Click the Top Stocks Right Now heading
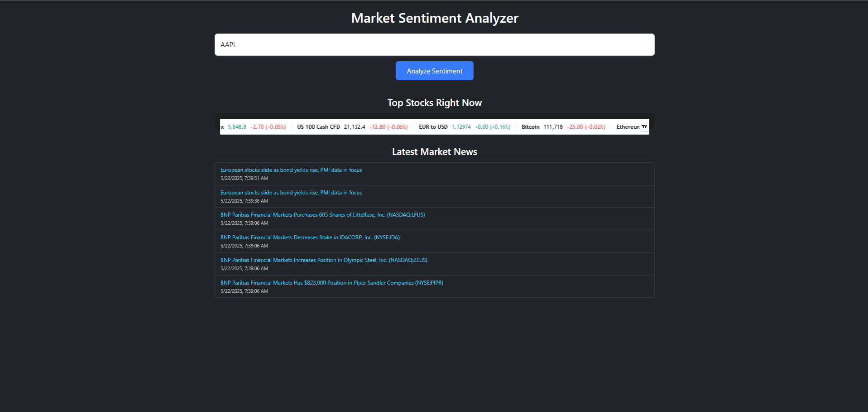The image size is (868, 412). [x=435, y=103]
